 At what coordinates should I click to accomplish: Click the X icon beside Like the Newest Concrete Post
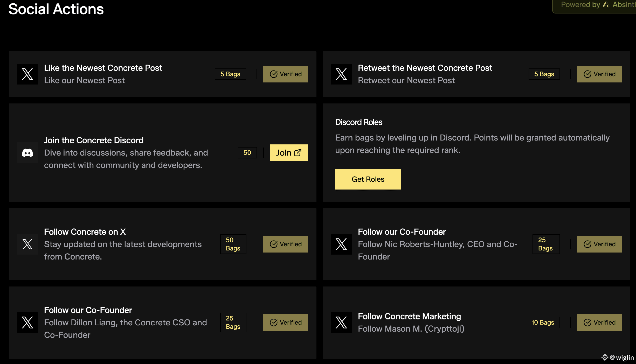pyautogui.click(x=27, y=74)
